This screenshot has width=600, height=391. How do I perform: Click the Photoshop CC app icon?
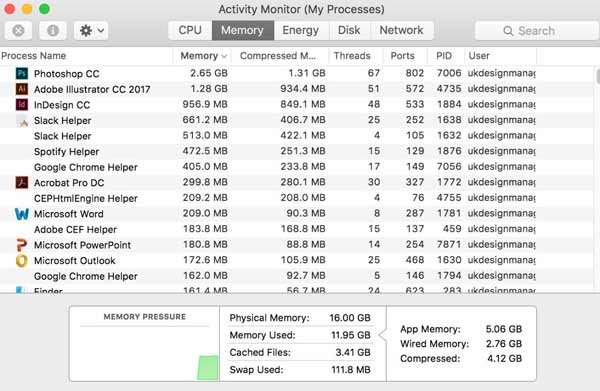22,73
